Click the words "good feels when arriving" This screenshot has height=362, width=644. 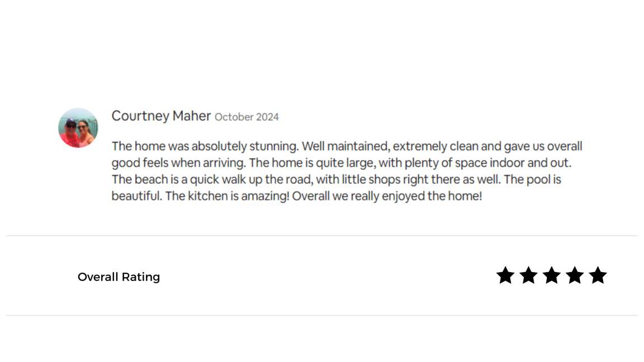pyautogui.click(x=178, y=163)
